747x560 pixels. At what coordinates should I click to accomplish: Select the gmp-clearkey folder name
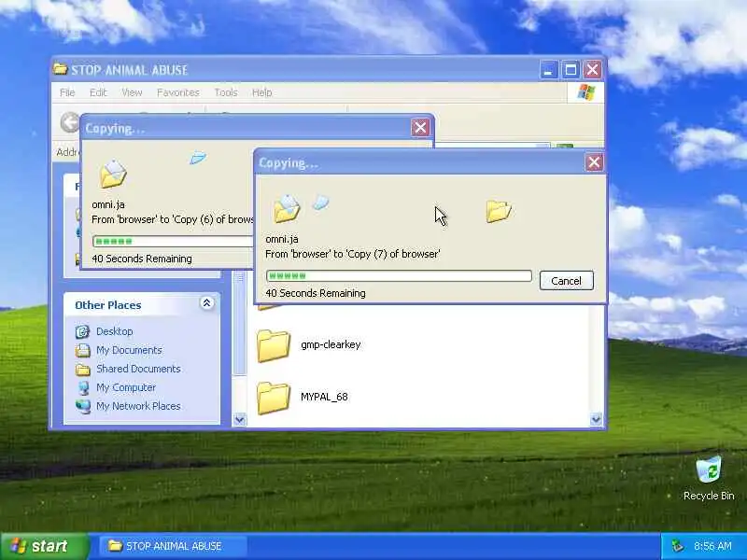[331, 344]
